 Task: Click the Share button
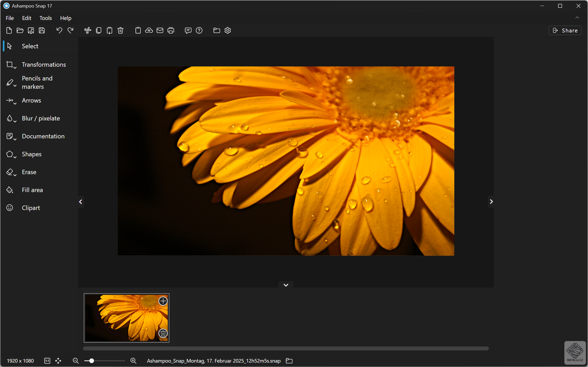pyautogui.click(x=565, y=30)
